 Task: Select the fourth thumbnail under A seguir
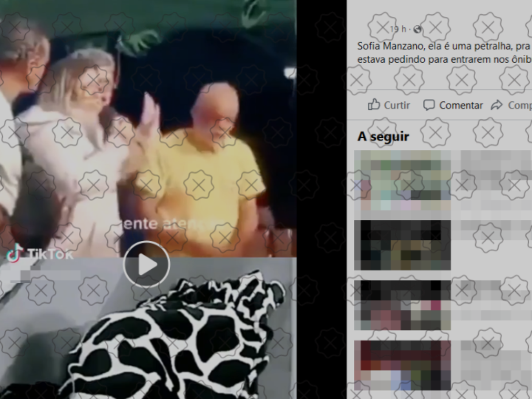point(402,365)
